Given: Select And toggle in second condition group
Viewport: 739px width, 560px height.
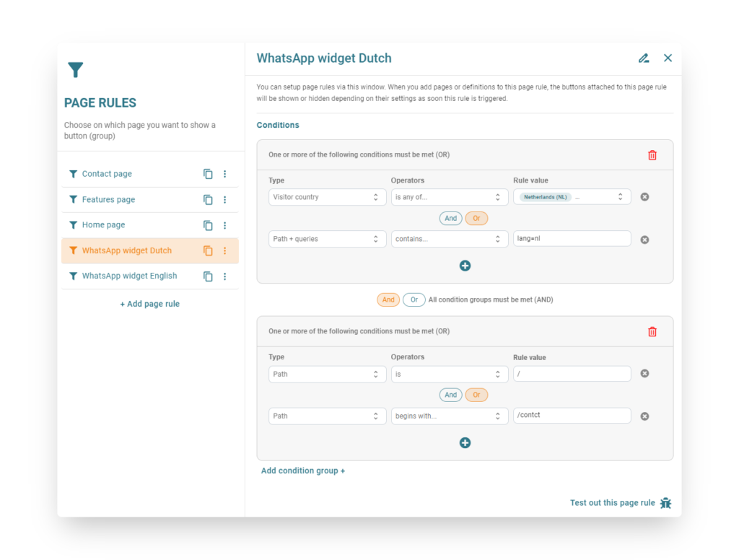Looking at the screenshot, I should pos(450,395).
